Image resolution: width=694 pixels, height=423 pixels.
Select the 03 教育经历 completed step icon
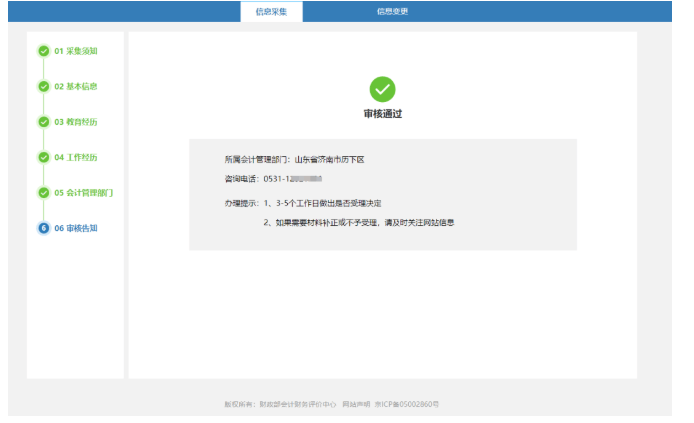(x=43, y=122)
